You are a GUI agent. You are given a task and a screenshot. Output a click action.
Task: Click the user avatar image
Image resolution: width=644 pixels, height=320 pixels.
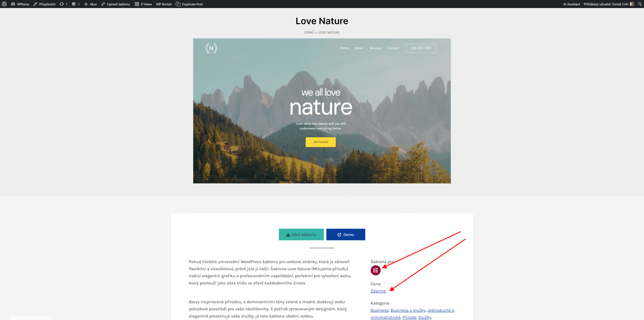click(x=632, y=4)
